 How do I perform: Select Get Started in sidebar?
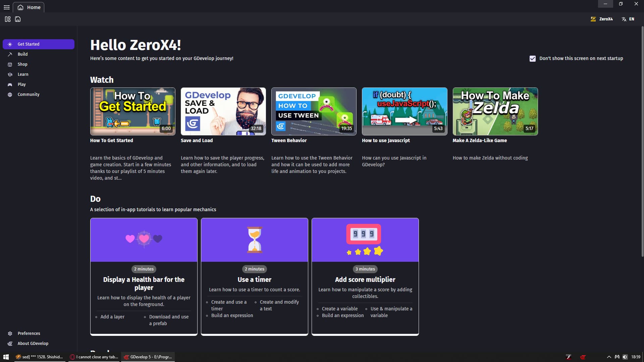(x=39, y=44)
